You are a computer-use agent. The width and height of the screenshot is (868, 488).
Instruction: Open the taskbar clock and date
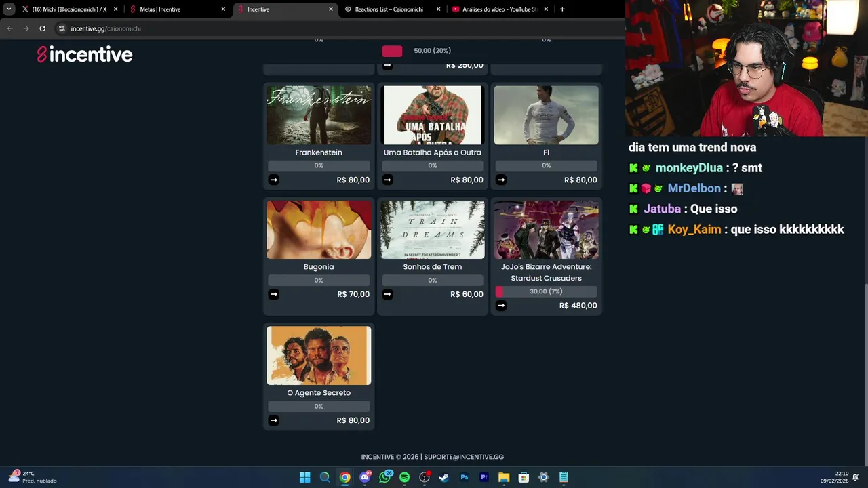tap(834, 477)
